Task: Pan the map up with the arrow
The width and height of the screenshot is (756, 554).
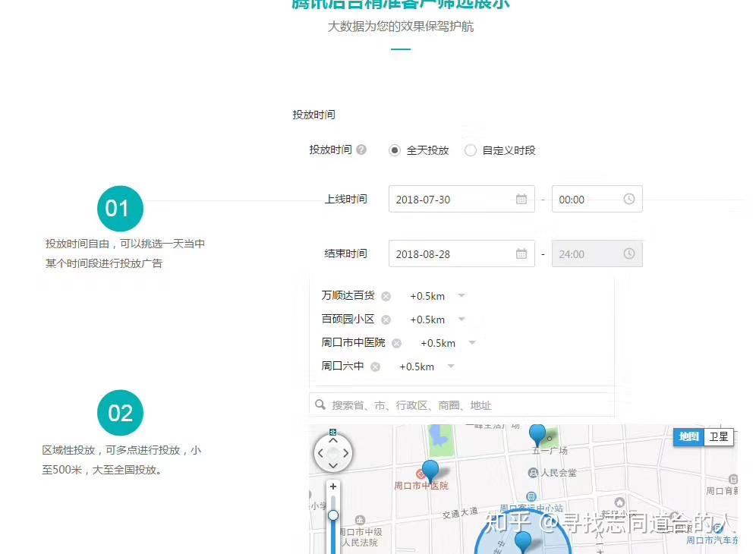Action: (x=333, y=440)
